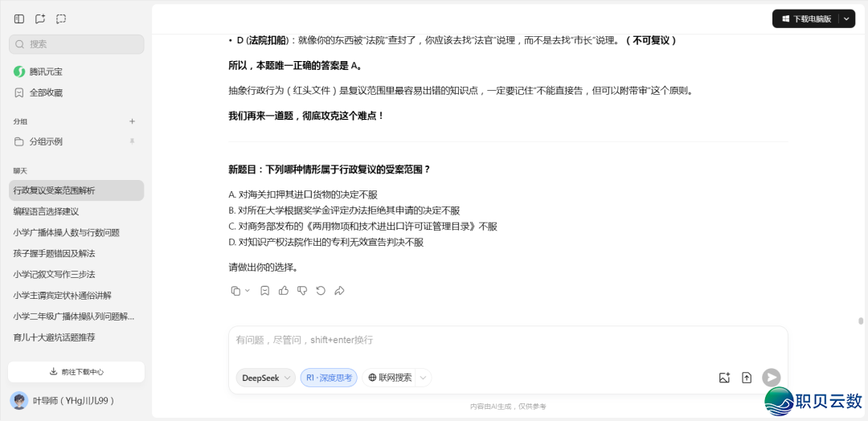The image size is (868, 421).
Task: Upload an image with picture icon
Action: (x=725, y=378)
